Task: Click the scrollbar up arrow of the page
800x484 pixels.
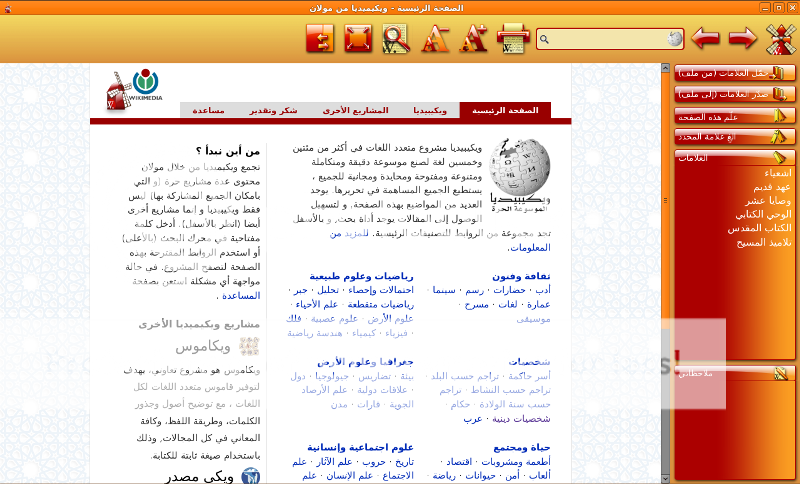Action: click(665, 67)
